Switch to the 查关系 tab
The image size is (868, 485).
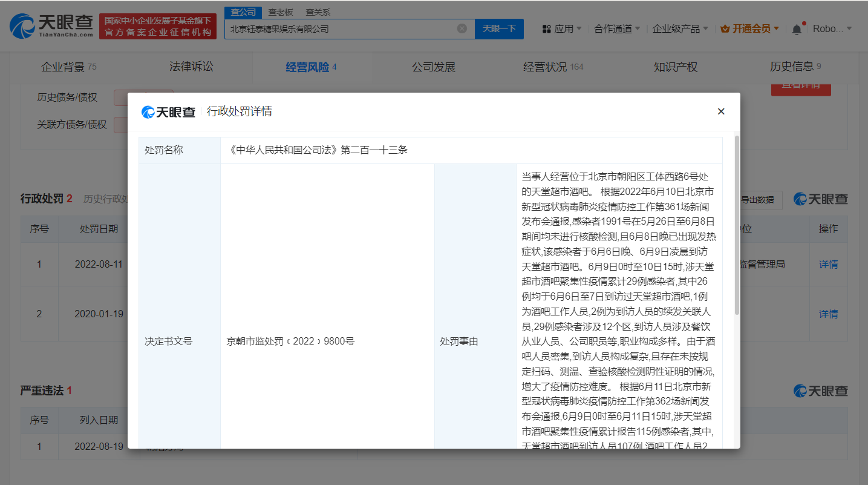[x=317, y=12]
